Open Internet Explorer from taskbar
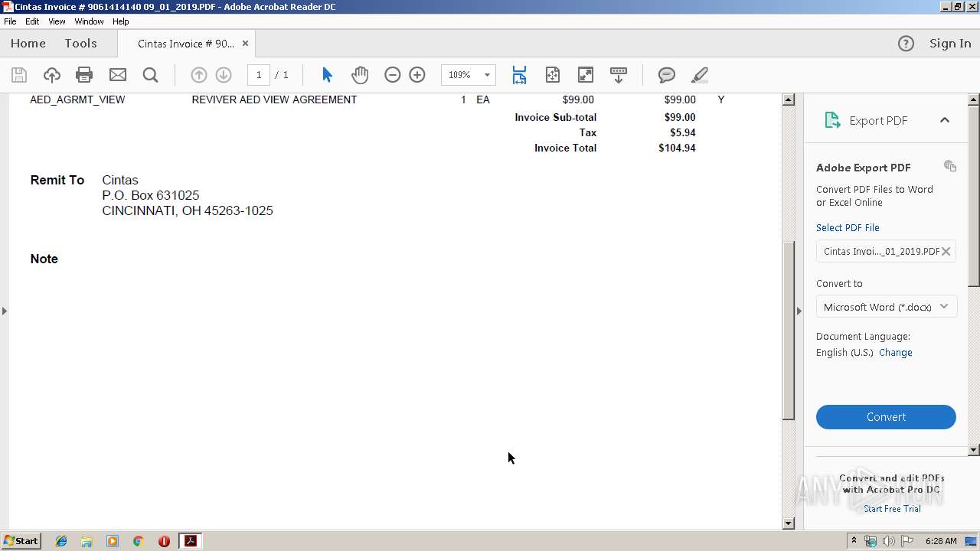The height and width of the screenshot is (551, 980). pyautogui.click(x=61, y=541)
